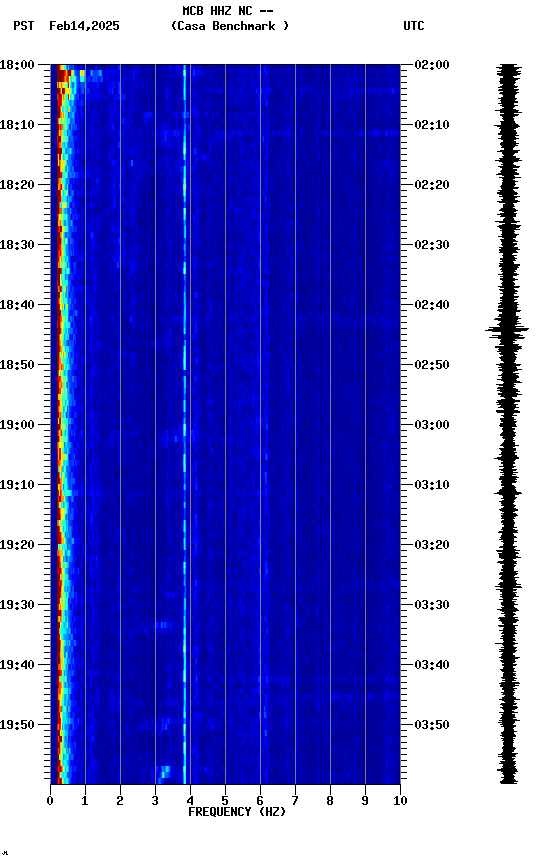Select the '(Casa Benchmark )' subtitle
Image resolution: width=552 pixels, height=864 pixels.
pos(230,26)
